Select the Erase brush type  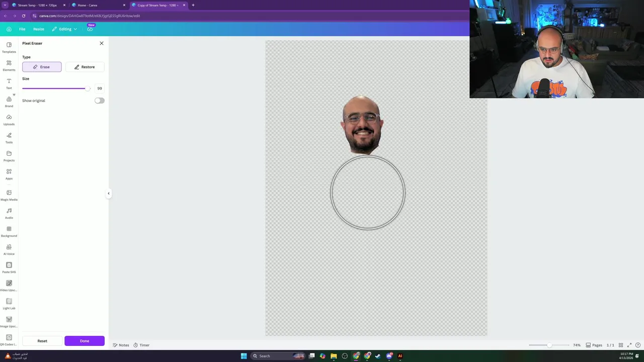(x=42, y=67)
